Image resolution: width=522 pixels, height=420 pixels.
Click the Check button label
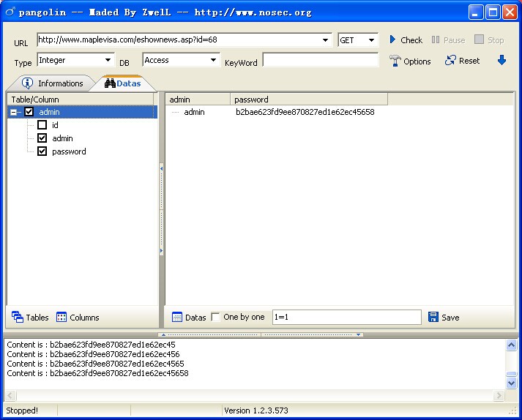click(x=411, y=40)
